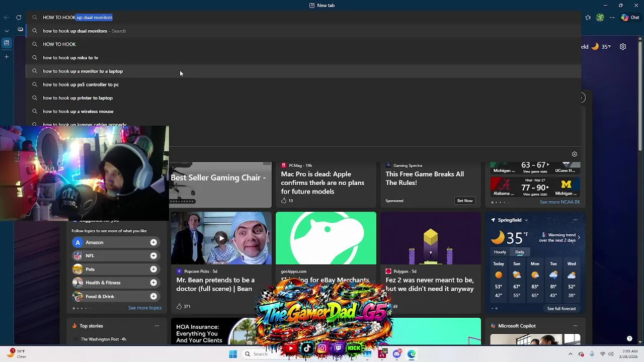Open the microphone icon in system tray
The image size is (644, 362).
pyautogui.click(x=592, y=354)
